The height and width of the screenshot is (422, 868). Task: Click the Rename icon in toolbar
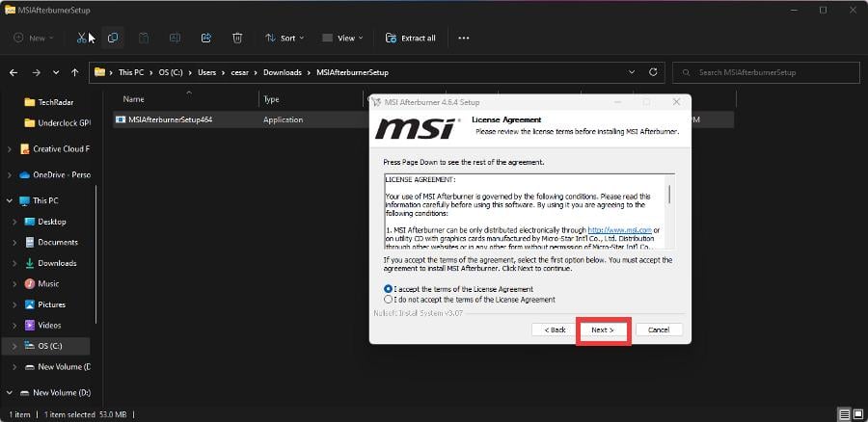[175, 39]
